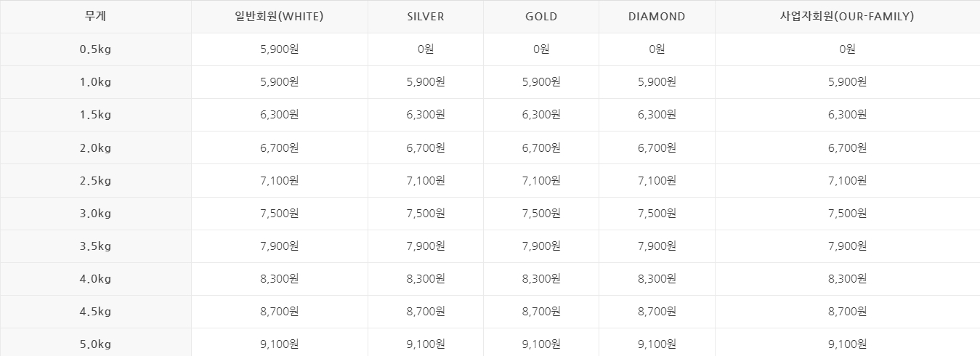Screen dimensions: 980x356
Task: Select the GOLD column header
Action: (x=541, y=17)
